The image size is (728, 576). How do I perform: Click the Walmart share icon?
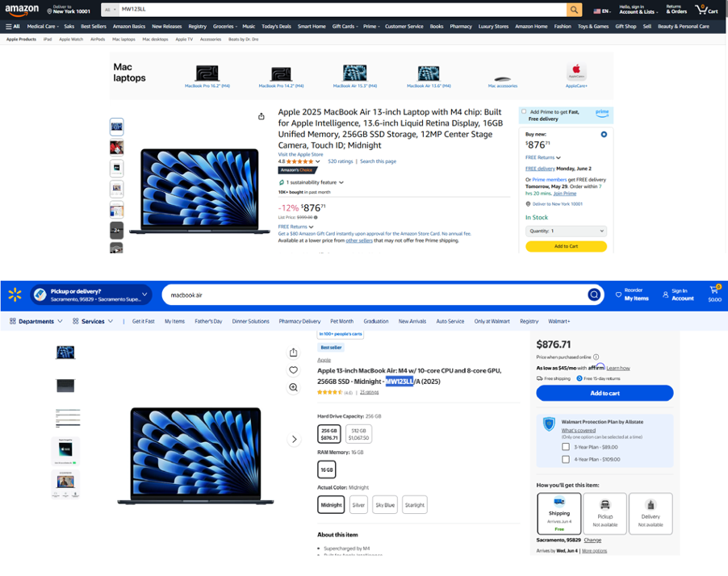tap(294, 353)
